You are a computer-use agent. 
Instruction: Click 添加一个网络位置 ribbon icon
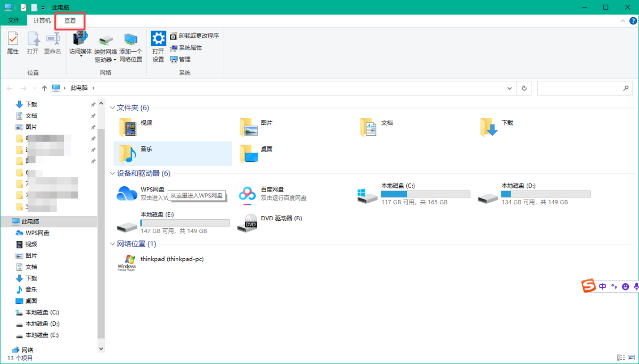[130, 47]
